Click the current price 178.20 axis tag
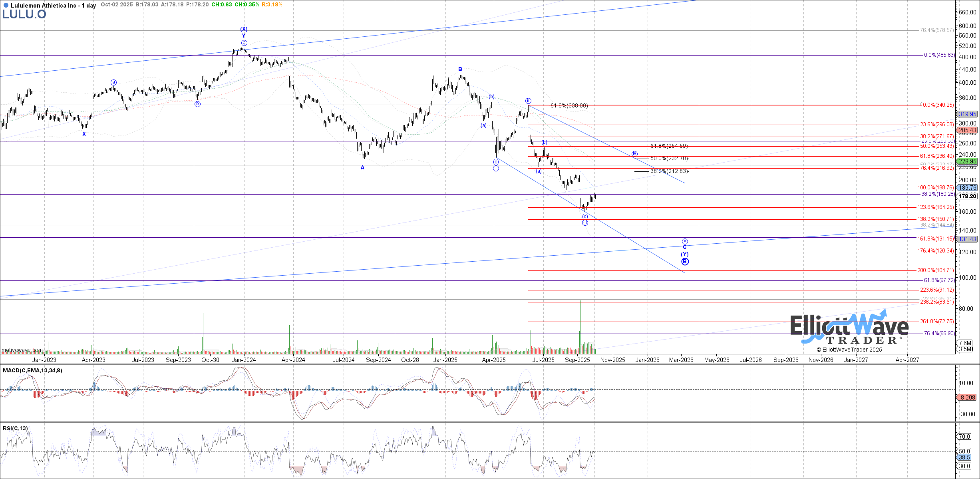The image size is (980, 479). (x=967, y=196)
